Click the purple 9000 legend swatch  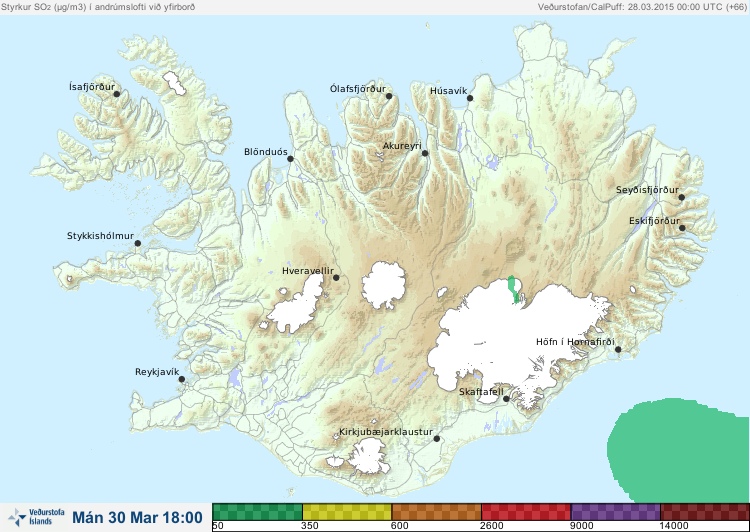point(615,512)
